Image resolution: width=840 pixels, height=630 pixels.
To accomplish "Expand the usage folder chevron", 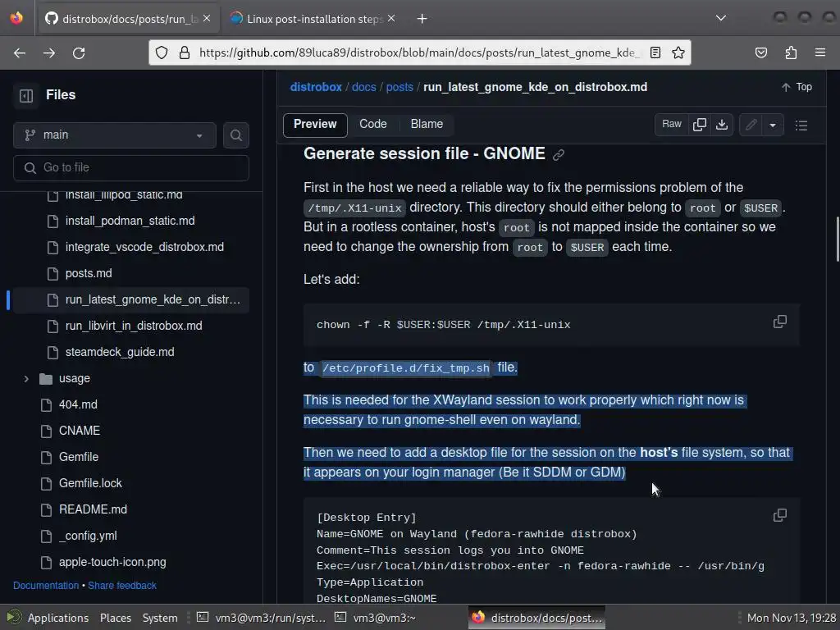I will tap(25, 379).
